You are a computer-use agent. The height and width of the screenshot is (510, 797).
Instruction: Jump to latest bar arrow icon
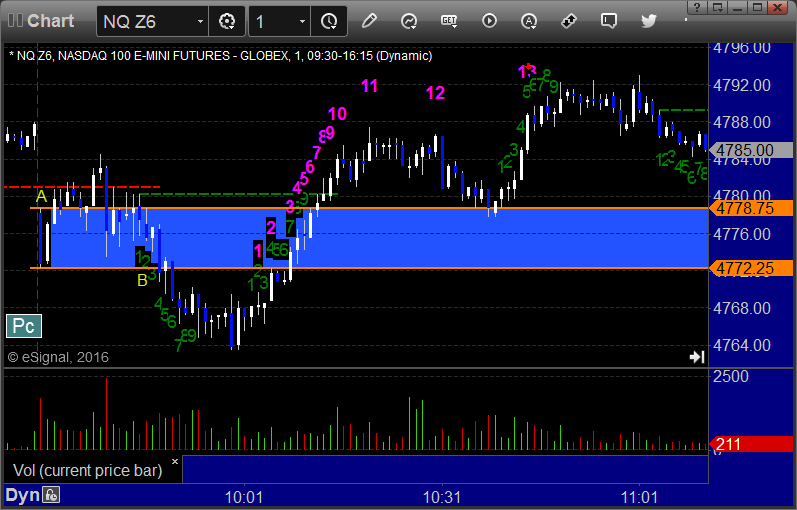697,357
